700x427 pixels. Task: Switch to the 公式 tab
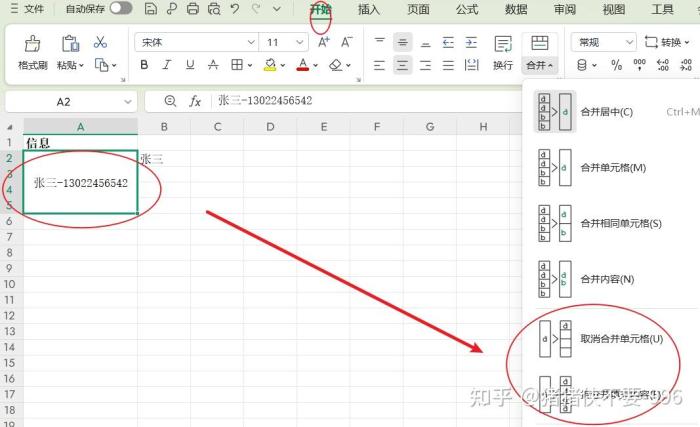click(x=467, y=9)
